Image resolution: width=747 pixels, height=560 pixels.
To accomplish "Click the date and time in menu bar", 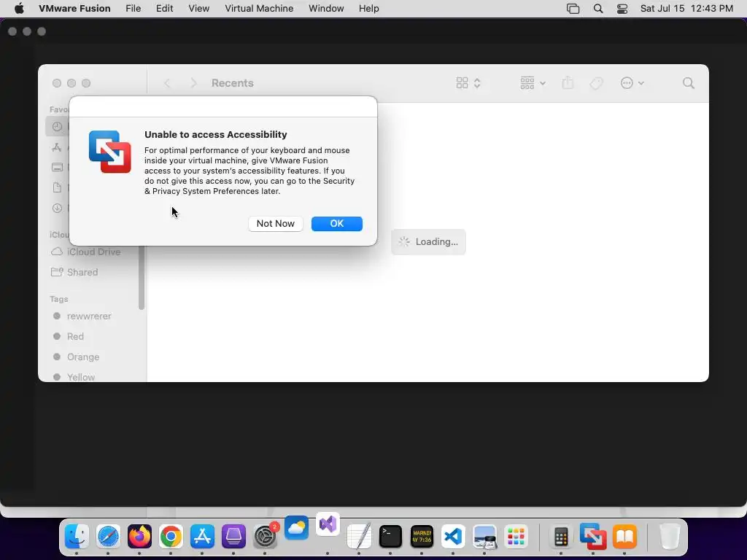I will point(686,8).
